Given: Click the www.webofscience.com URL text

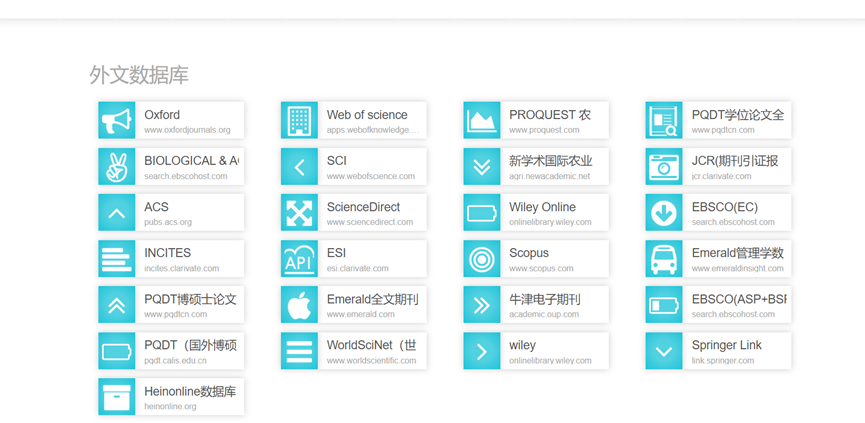Looking at the screenshot, I should [371, 176].
